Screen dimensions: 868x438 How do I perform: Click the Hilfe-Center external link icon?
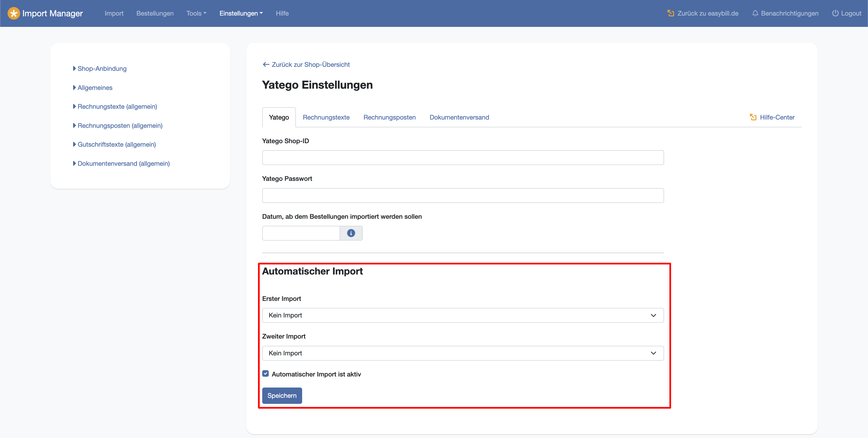(753, 117)
